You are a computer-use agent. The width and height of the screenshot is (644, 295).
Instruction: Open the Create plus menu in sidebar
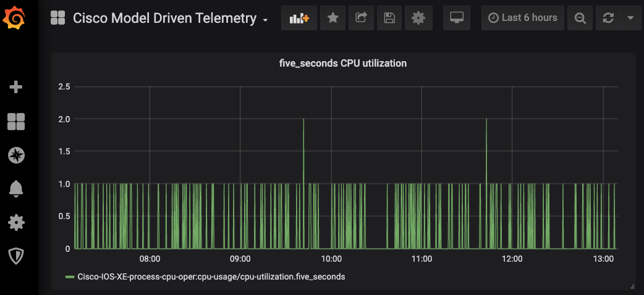pos(16,87)
